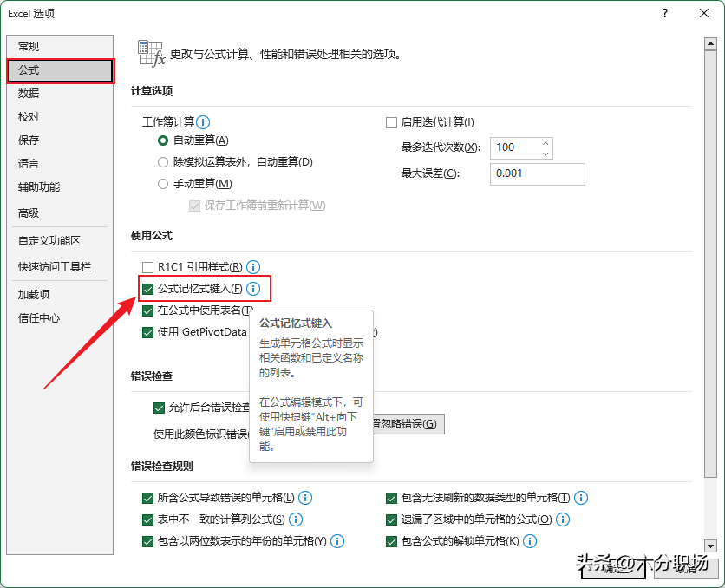Screen dimensions: 725x588
Task: Click the 最多迭代次数 value field
Action: coord(516,148)
